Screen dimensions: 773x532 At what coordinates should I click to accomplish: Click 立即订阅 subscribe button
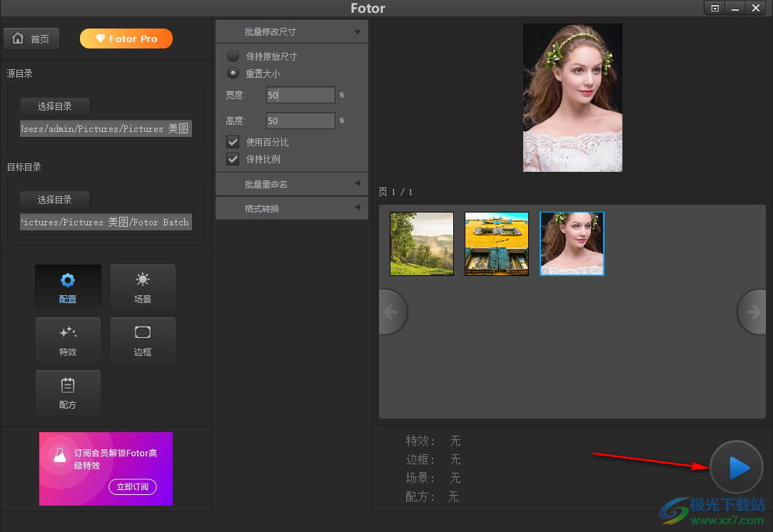pos(133,486)
